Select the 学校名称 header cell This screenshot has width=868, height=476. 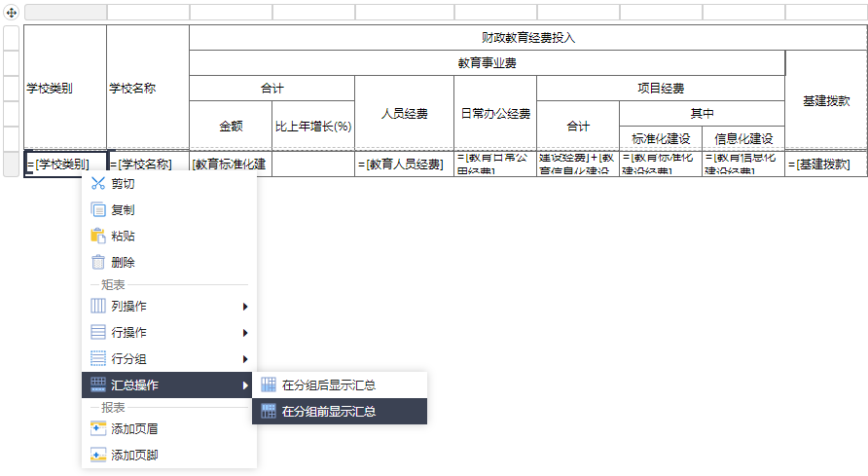(x=148, y=88)
